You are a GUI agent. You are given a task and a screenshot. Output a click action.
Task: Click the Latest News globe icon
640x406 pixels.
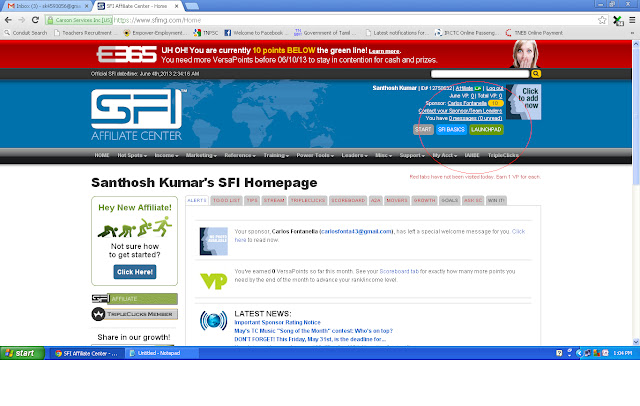(x=213, y=321)
